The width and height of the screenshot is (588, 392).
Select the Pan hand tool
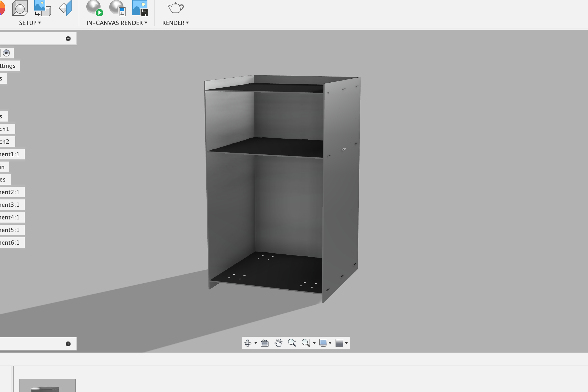tap(278, 343)
